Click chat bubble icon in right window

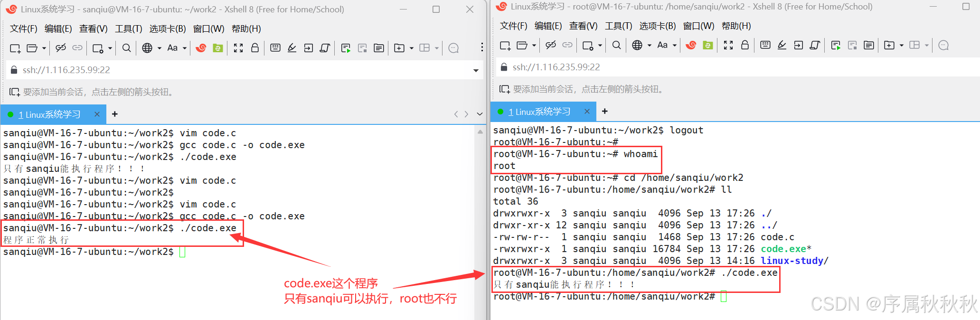[944, 45]
